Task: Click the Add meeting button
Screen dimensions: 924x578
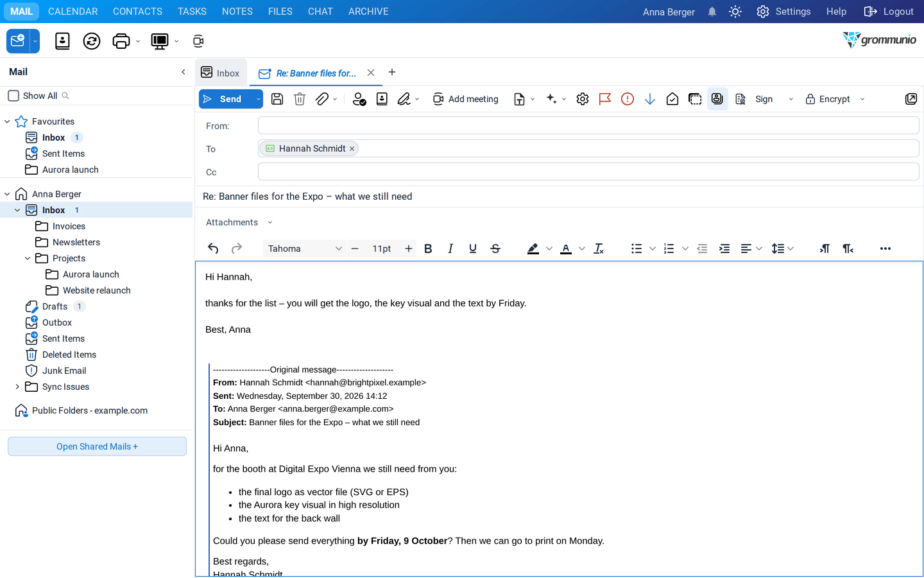Action: click(466, 99)
